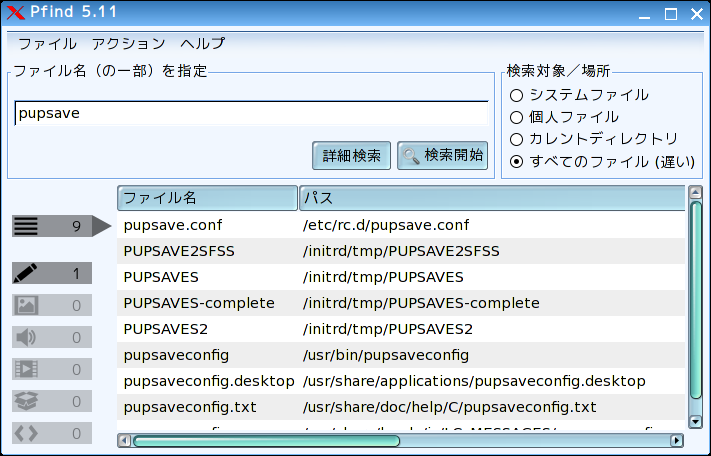Image resolution: width=711 pixels, height=456 pixels.
Task: Select the pupsave.conf file row
Action: pyautogui.click(x=401, y=225)
